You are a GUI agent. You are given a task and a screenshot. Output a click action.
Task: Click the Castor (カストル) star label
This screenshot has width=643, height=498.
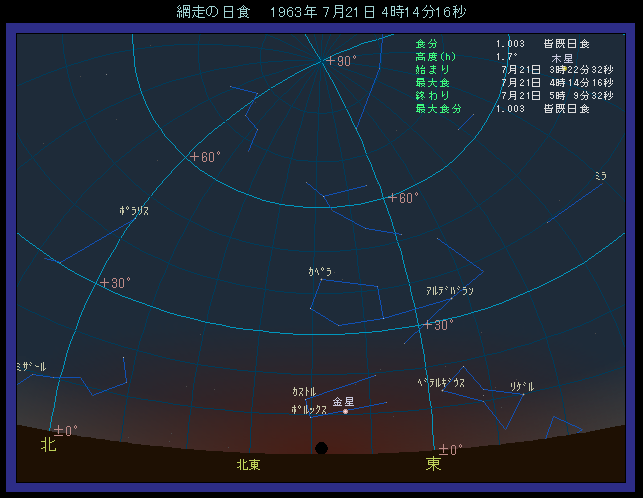coord(304,391)
